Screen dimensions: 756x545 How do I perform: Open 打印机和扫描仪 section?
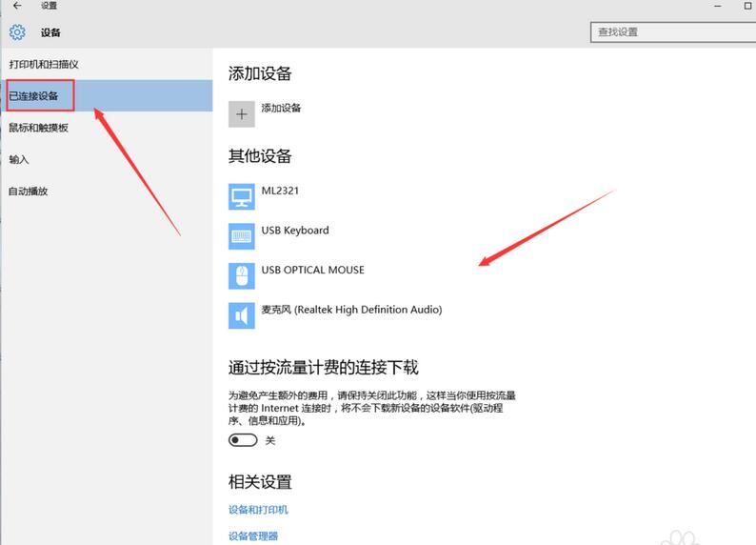point(44,64)
